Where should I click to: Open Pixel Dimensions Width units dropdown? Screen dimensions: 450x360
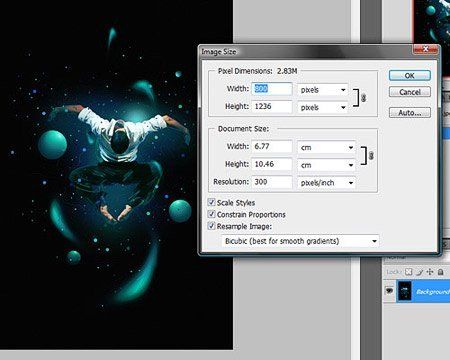[323, 90]
